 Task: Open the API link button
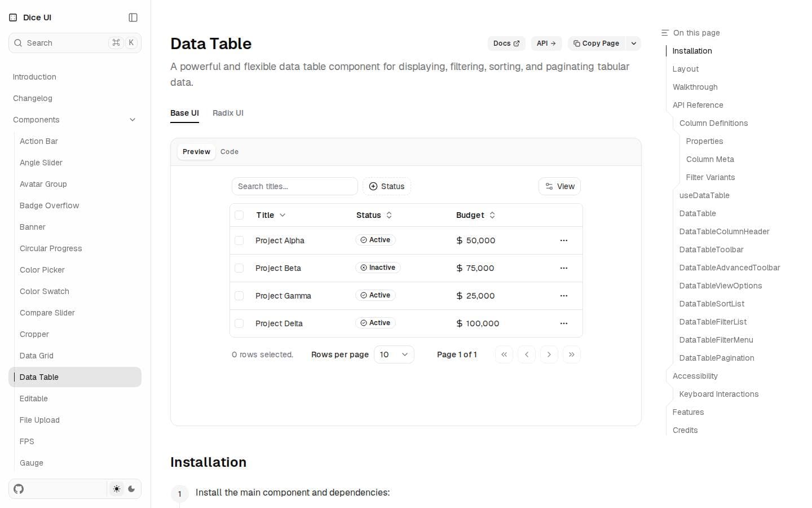(546, 43)
